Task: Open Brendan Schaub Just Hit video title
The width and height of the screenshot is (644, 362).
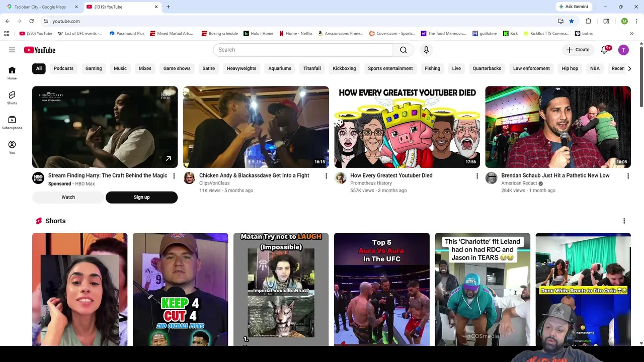Action: pos(555,175)
